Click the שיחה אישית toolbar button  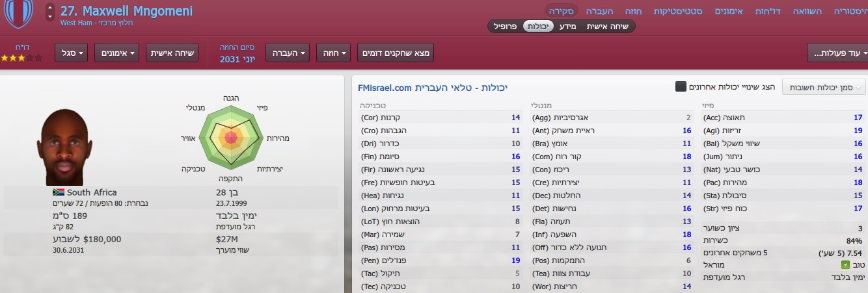coord(172,53)
